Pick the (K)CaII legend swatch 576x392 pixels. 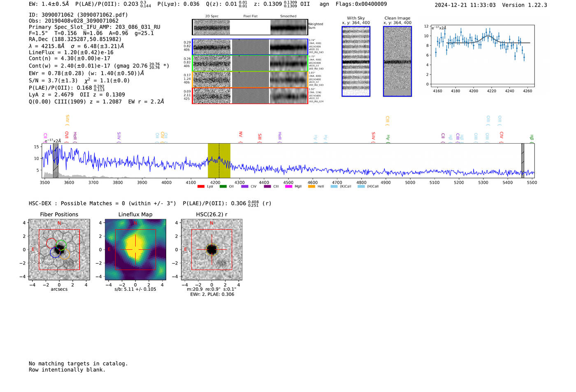(x=334, y=186)
